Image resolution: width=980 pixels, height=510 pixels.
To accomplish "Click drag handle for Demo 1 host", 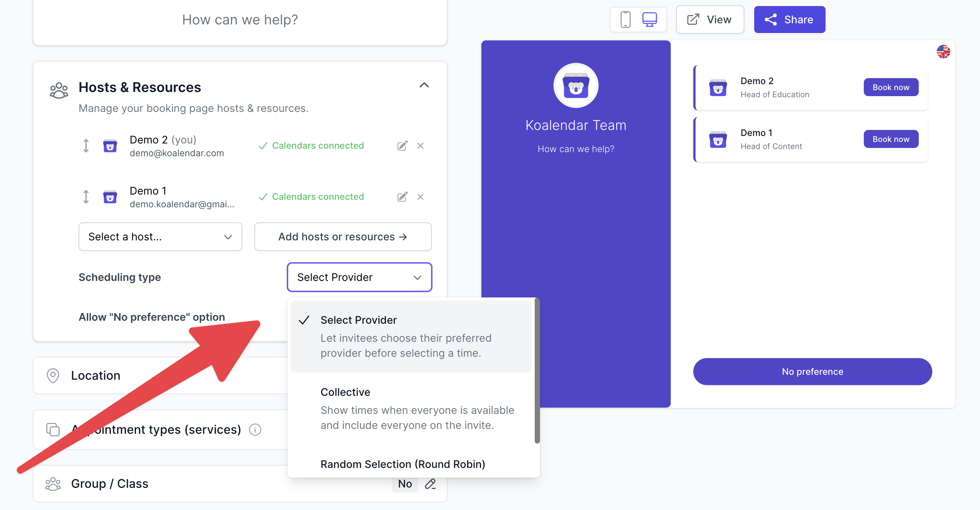I will click(x=86, y=197).
